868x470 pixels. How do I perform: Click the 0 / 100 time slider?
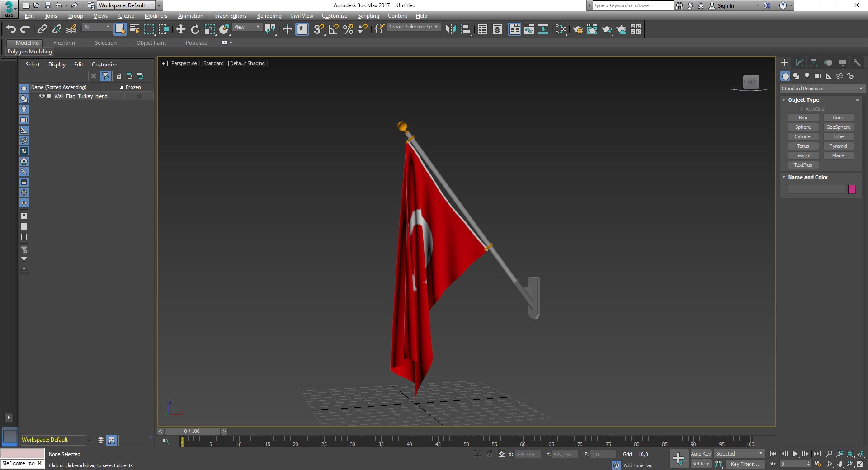[x=192, y=431]
